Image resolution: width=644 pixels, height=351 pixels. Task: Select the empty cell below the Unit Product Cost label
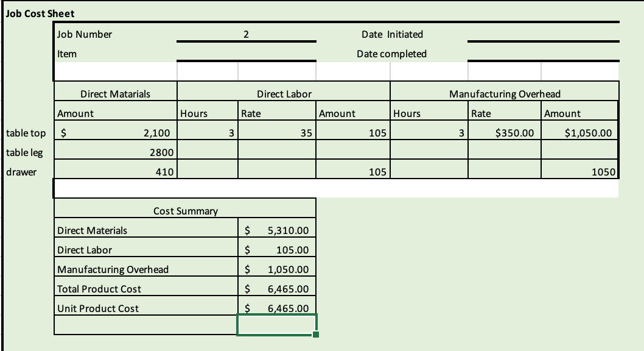tap(146, 325)
